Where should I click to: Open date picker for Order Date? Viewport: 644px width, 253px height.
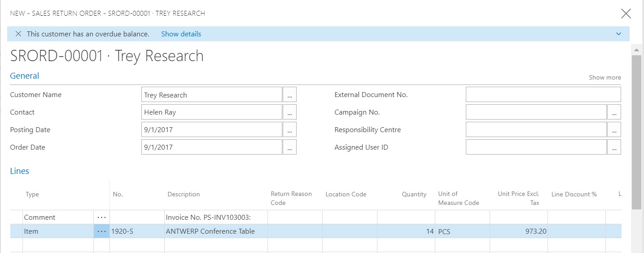point(289,147)
